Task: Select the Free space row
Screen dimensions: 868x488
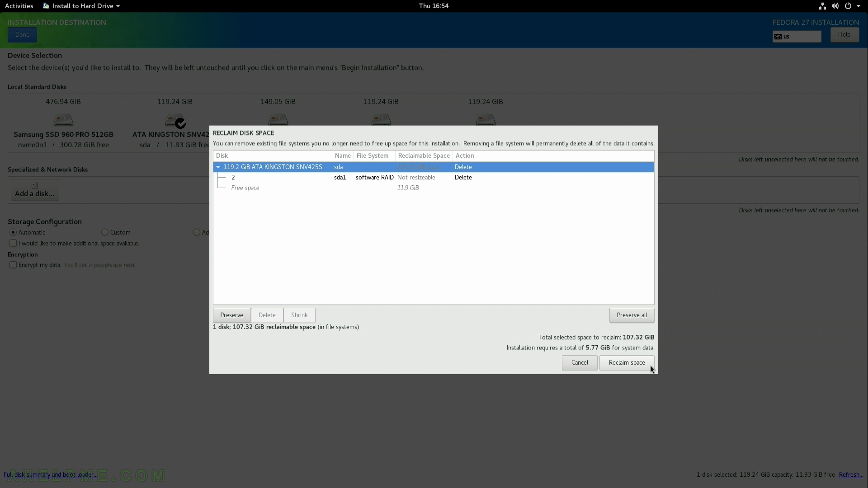Action: pos(434,188)
